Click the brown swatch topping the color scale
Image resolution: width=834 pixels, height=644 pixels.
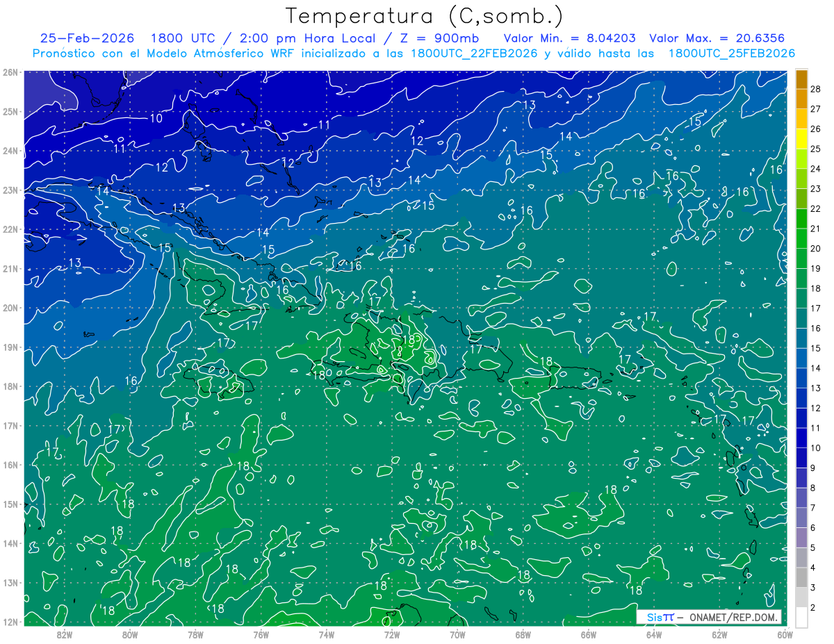point(801,79)
